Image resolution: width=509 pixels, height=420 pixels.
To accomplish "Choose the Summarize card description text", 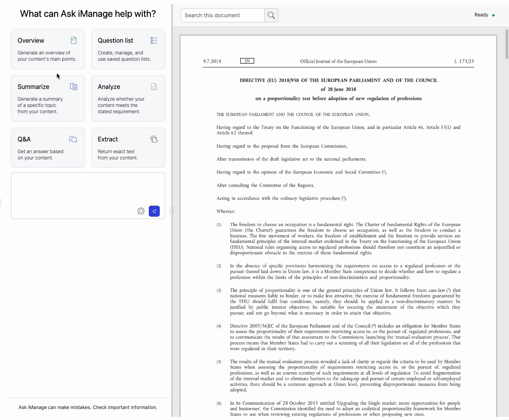I will tap(40, 105).
